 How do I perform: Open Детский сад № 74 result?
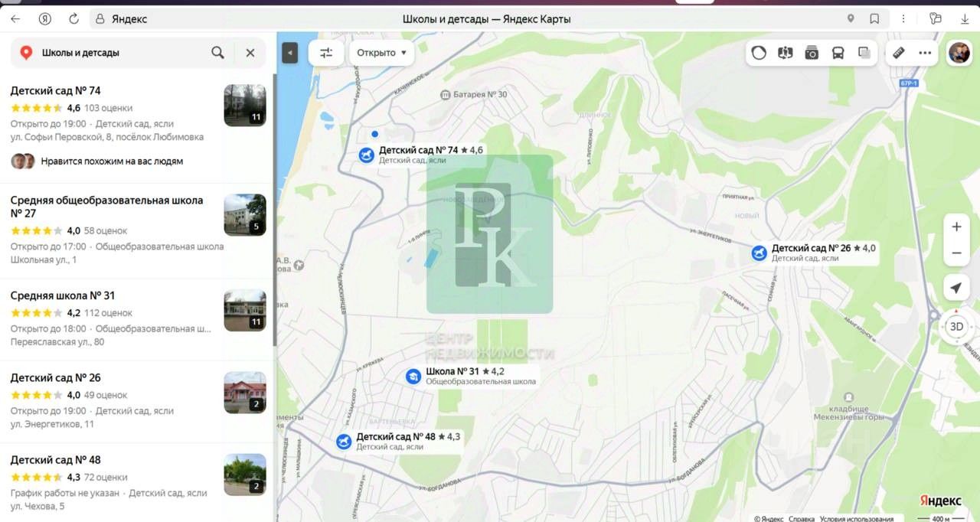pyautogui.click(x=56, y=91)
